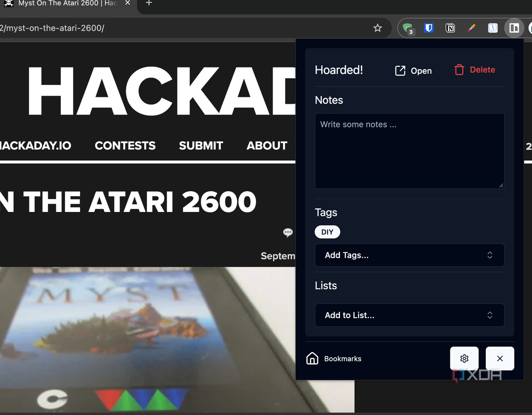Click the Open button in Hoarder popup

coord(413,71)
